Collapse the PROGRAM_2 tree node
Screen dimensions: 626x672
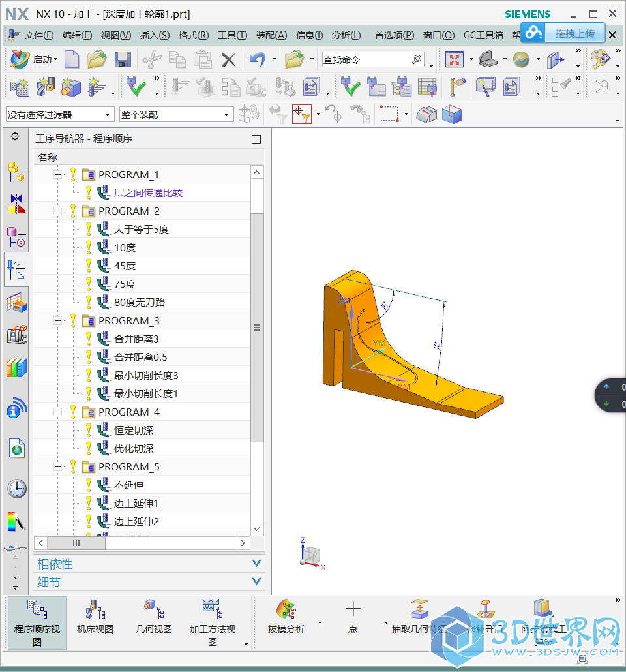[57, 211]
